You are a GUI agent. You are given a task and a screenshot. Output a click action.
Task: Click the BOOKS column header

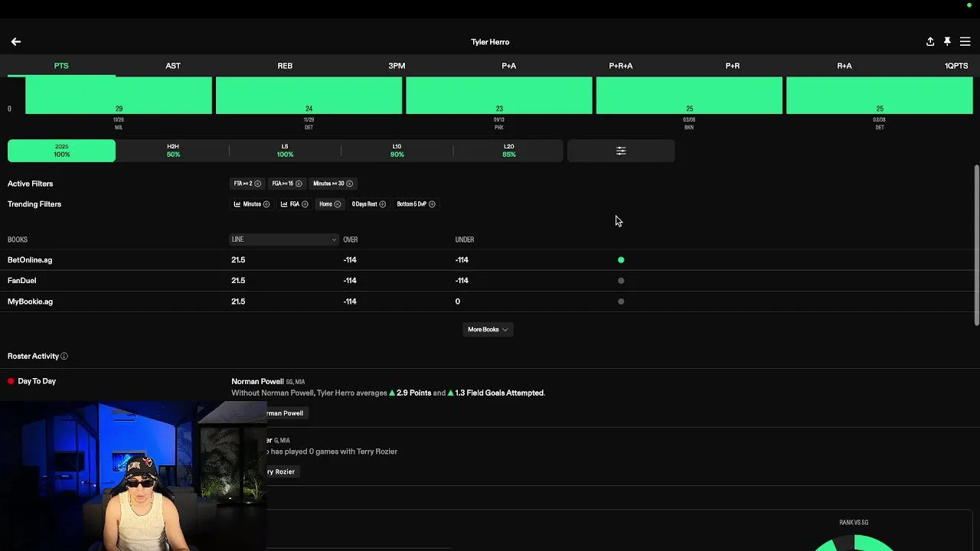pos(18,240)
